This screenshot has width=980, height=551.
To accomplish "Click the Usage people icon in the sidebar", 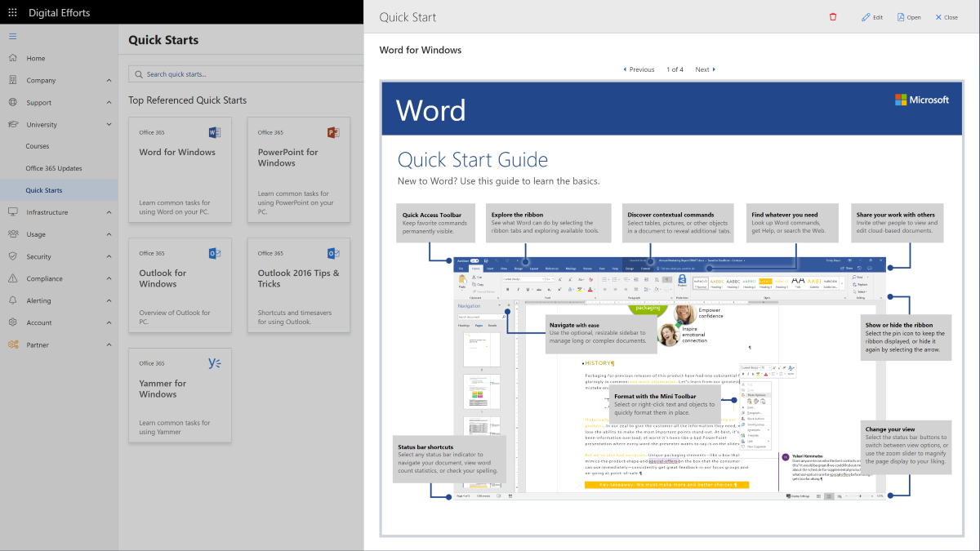I will [12, 234].
